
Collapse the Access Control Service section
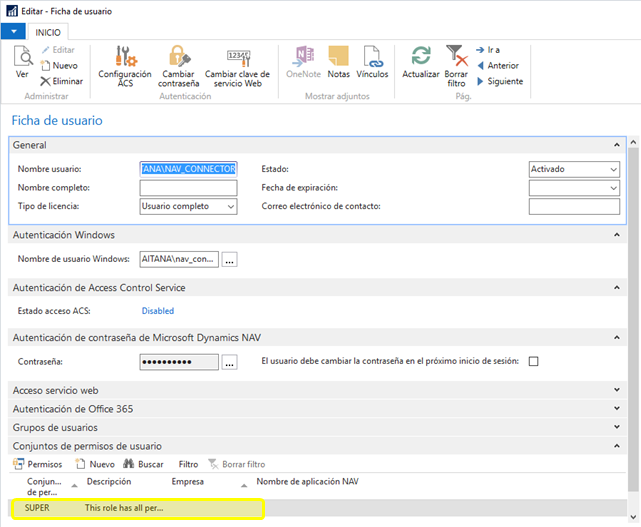coord(616,288)
